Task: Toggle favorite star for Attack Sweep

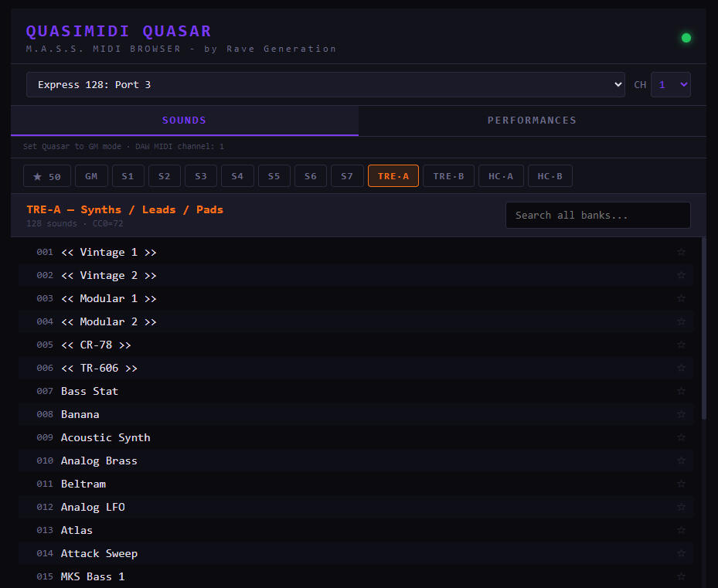Action: 681,553
